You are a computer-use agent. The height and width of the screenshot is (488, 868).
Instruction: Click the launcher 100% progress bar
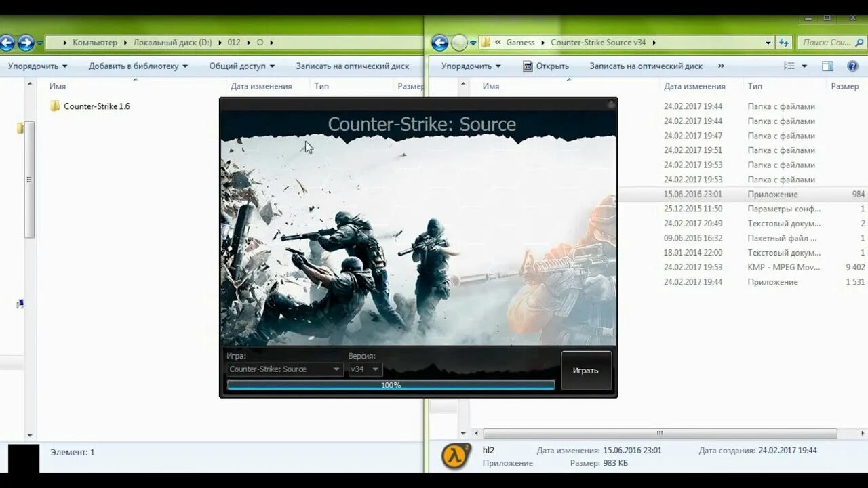point(391,385)
